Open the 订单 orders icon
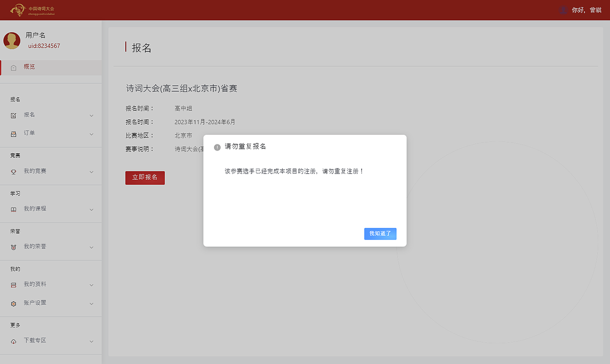This screenshot has width=610, height=364. coord(14,133)
